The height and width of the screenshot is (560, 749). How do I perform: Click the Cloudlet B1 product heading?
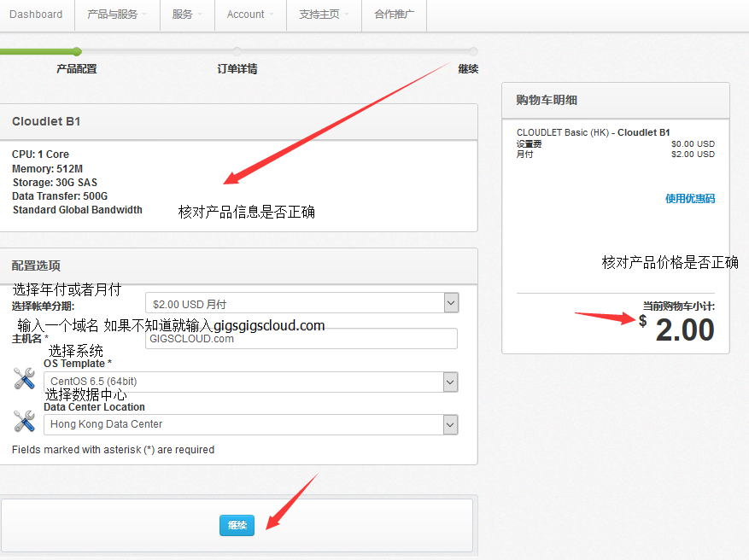coord(46,121)
